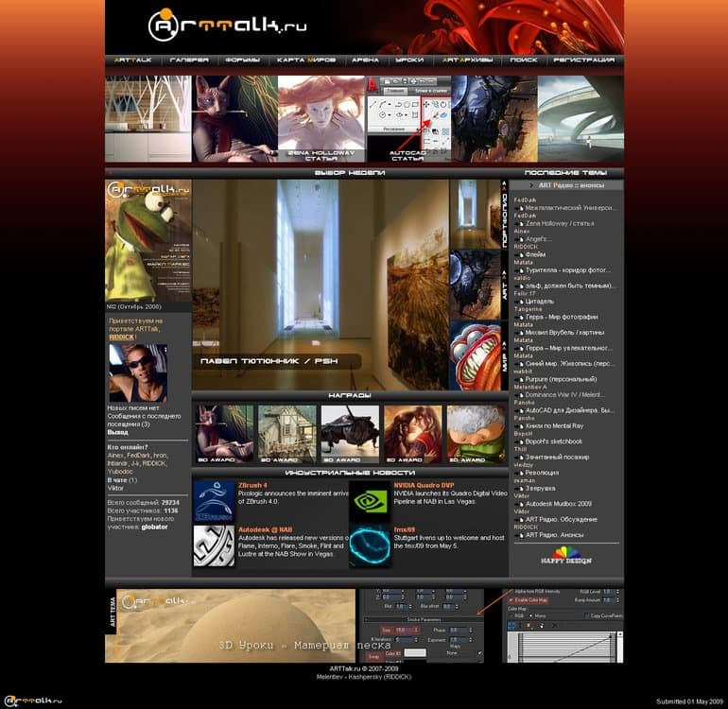Open the featured gallery image by Павел Тютюнник
The width and height of the screenshot is (728, 709).
(x=321, y=285)
